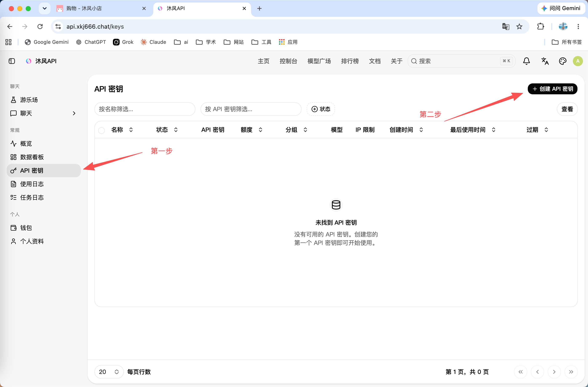Click the 搜索 search box
This screenshot has height=387, width=588.
tap(461, 61)
